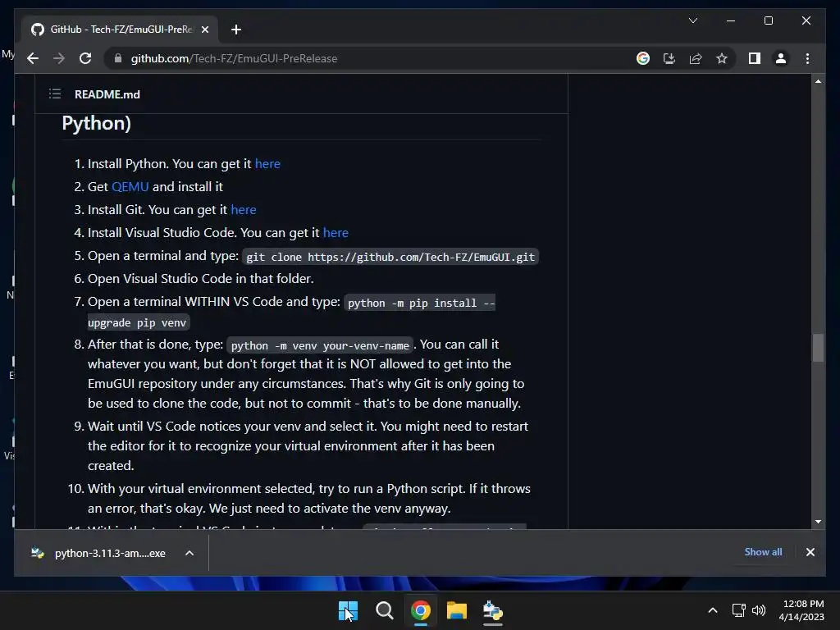840x630 pixels.
Task: Bookmark this page with the star icon
Action: click(722, 58)
